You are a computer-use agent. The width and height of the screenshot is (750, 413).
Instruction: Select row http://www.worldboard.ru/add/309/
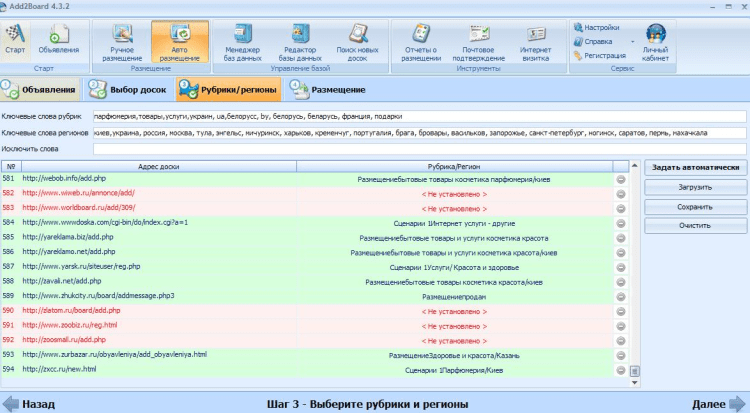[x=315, y=209]
